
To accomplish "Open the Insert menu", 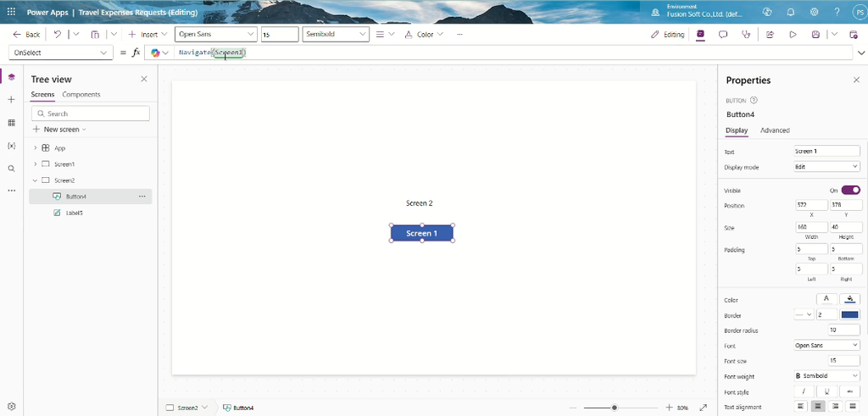I will coord(146,34).
